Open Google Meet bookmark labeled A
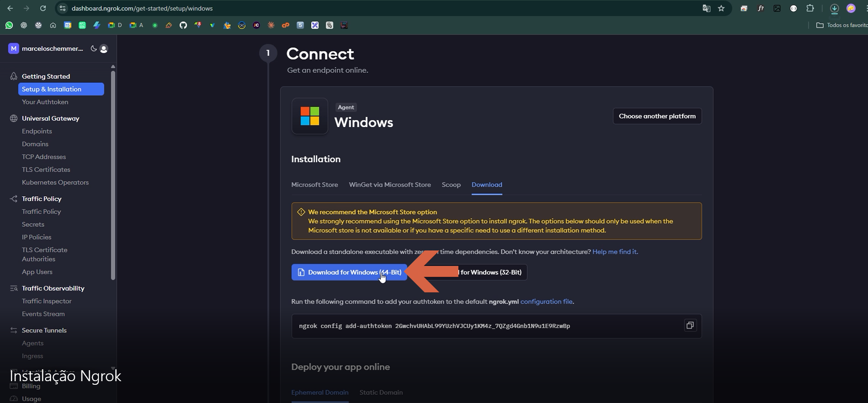 pos(136,26)
